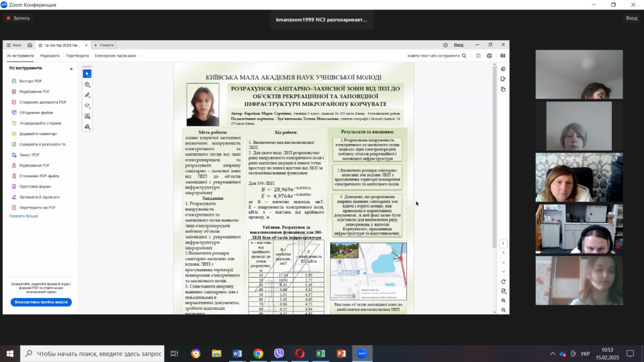The height and width of the screenshot is (362, 644).
Task: Open Google Chrome from the taskbar
Action: (x=258, y=353)
